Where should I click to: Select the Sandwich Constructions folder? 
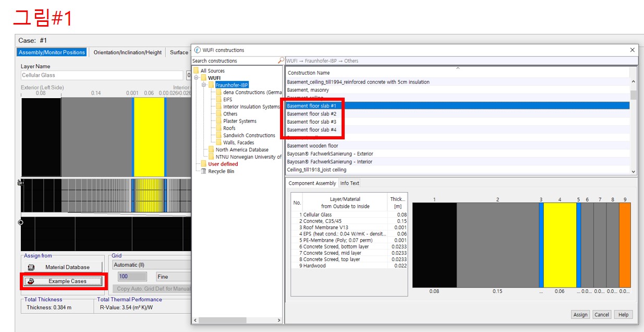(x=249, y=136)
